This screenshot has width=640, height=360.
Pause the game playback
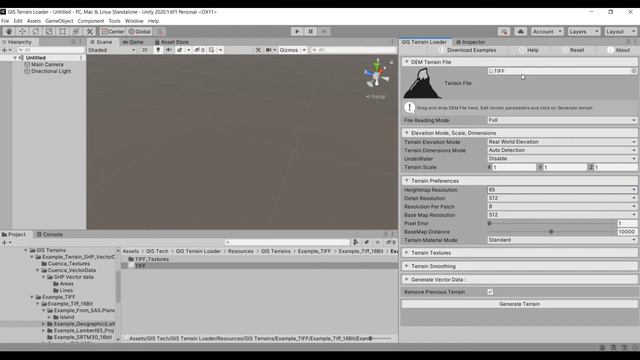[x=310, y=31]
